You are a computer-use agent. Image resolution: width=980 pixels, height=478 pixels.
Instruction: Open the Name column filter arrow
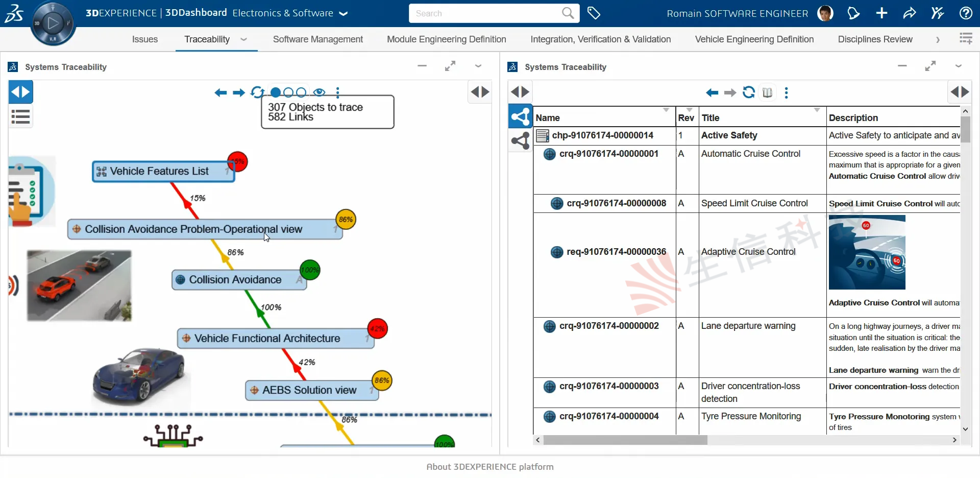[666, 110]
